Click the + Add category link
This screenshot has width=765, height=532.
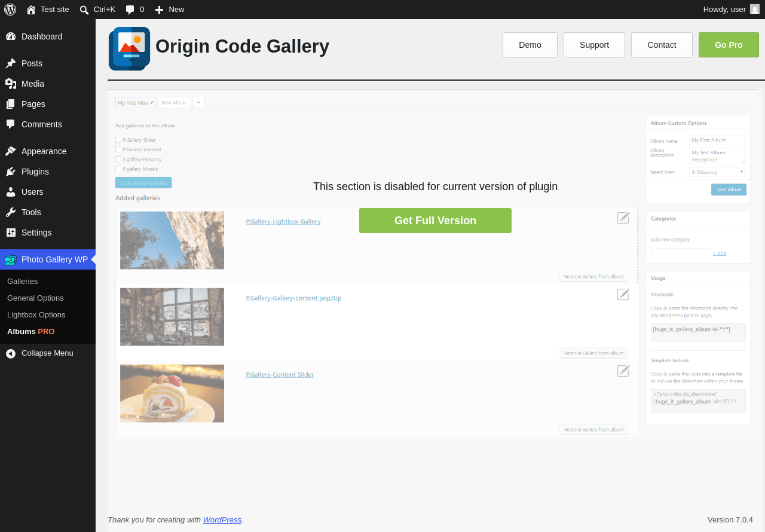coord(720,253)
